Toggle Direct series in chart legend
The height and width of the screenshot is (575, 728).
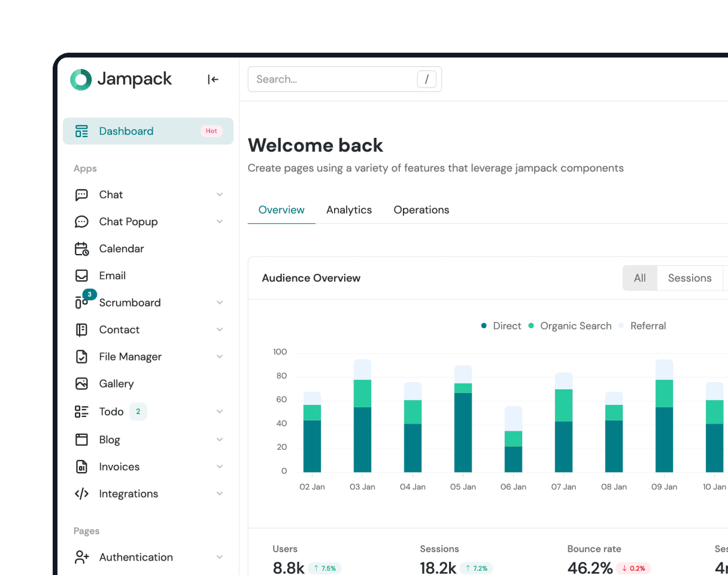501,326
